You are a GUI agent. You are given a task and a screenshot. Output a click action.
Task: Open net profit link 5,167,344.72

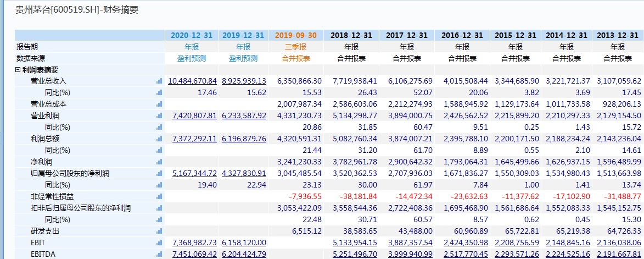pyautogui.click(x=195, y=174)
